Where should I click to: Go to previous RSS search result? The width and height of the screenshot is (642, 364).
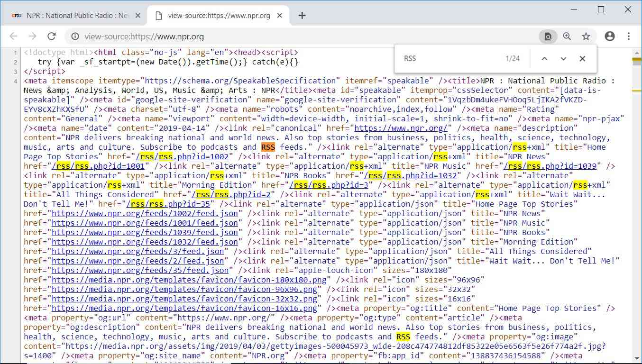coord(544,59)
